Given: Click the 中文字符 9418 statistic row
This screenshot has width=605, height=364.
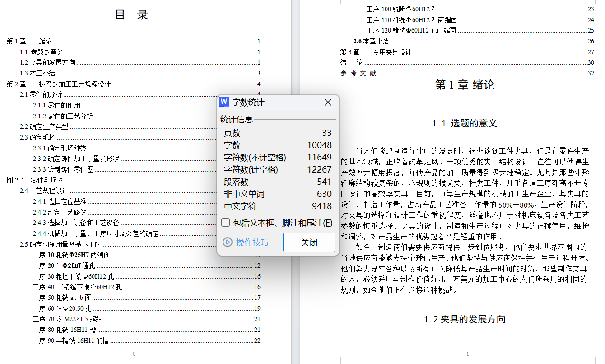Looking at the screenshot, I should pos(277,206).
